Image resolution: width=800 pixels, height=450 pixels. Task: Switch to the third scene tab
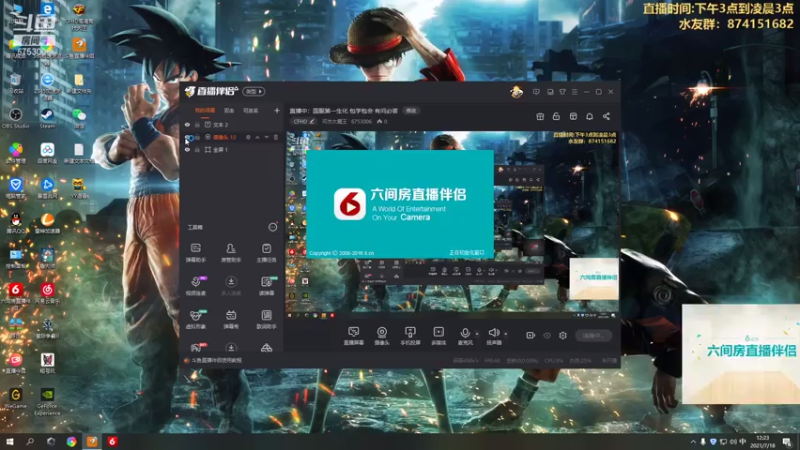pos(251,110)
